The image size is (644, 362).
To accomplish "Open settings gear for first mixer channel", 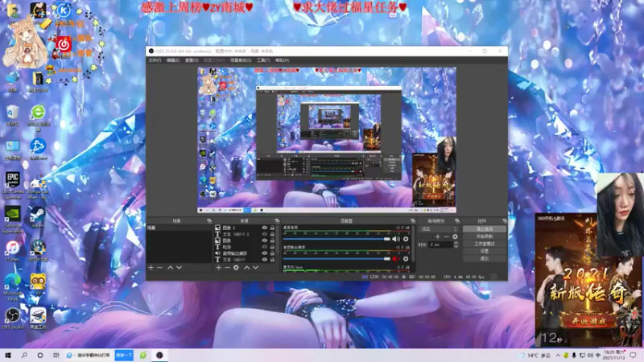I will (406, 239).
